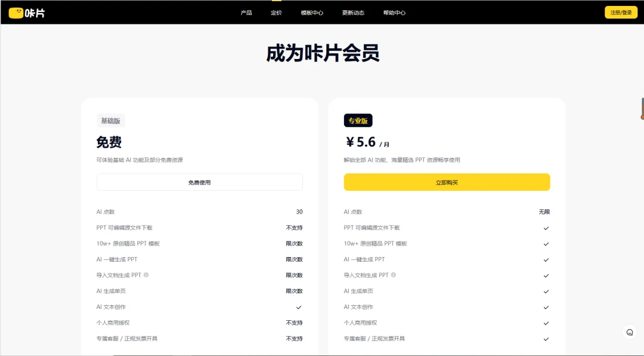This screenshot has width=644, height=356.
Task: Click 不支持 beside PPT 可编辑源文件下载
Action: point(295,228)
